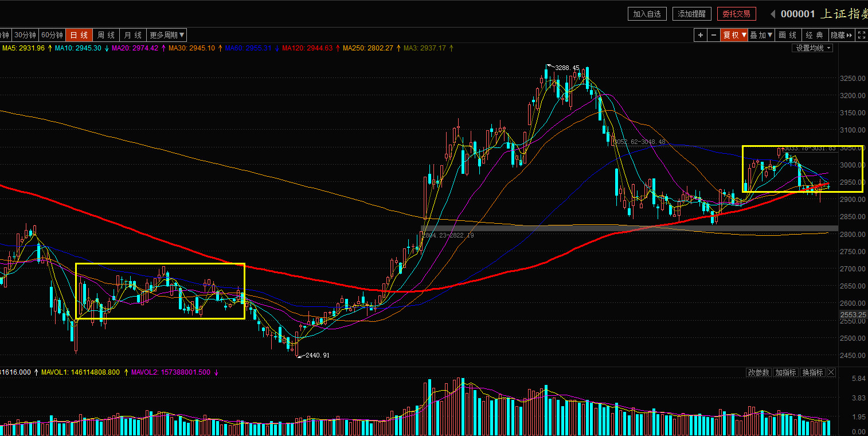Click 加入自选 button
Image resolution: width=868 pixels, height=436 pixels.
[x=647, y=14]
